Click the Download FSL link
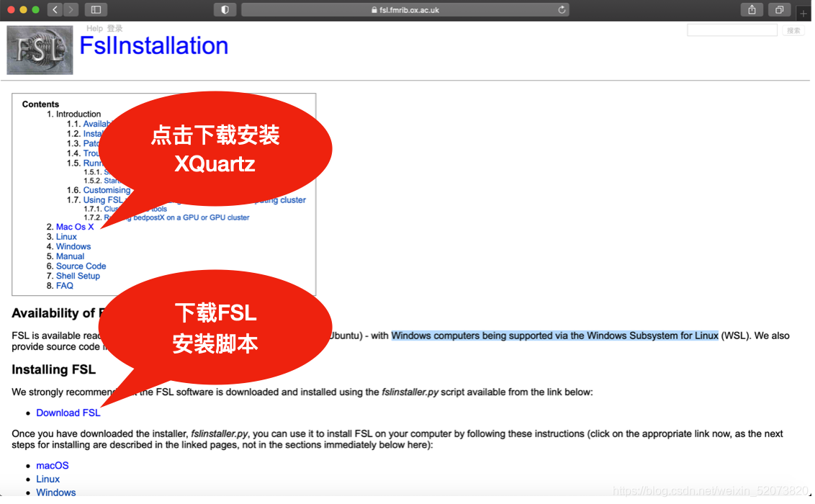Screen dimensions: 815x504 [x=68, y=413]
